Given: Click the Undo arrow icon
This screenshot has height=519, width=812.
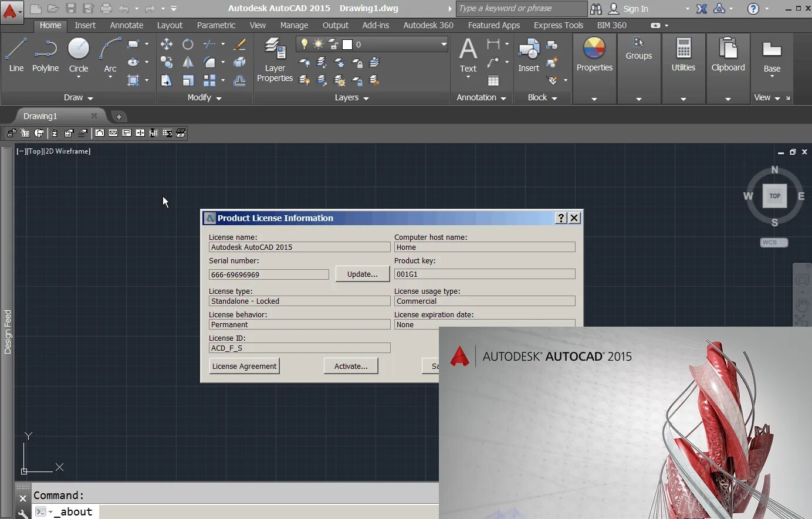Looking at the screenshot, I should click(124, 9).
